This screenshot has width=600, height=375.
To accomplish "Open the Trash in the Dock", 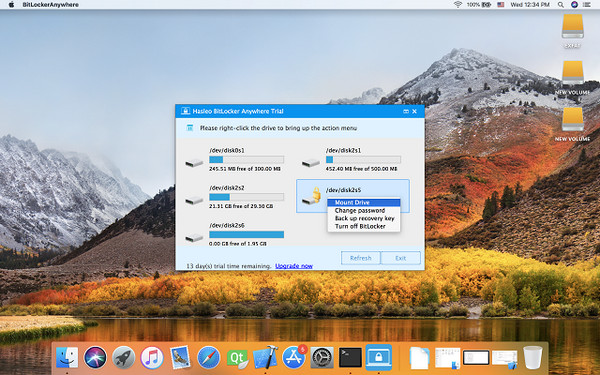I will coord(533,357).
